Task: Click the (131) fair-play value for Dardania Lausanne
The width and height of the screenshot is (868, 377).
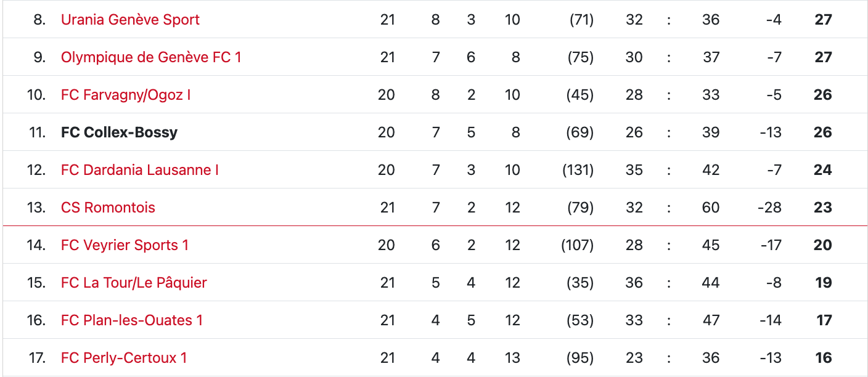Action: click(578, 170)
